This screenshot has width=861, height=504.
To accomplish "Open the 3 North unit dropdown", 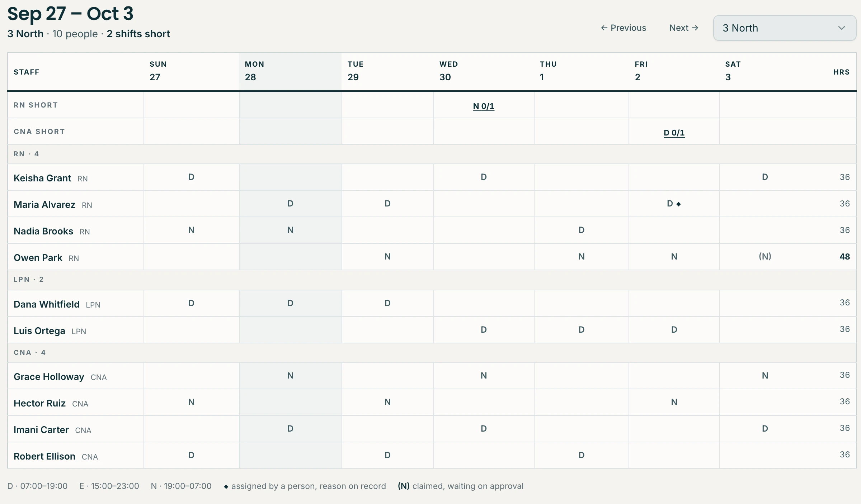I will click(x=785, y=28).
